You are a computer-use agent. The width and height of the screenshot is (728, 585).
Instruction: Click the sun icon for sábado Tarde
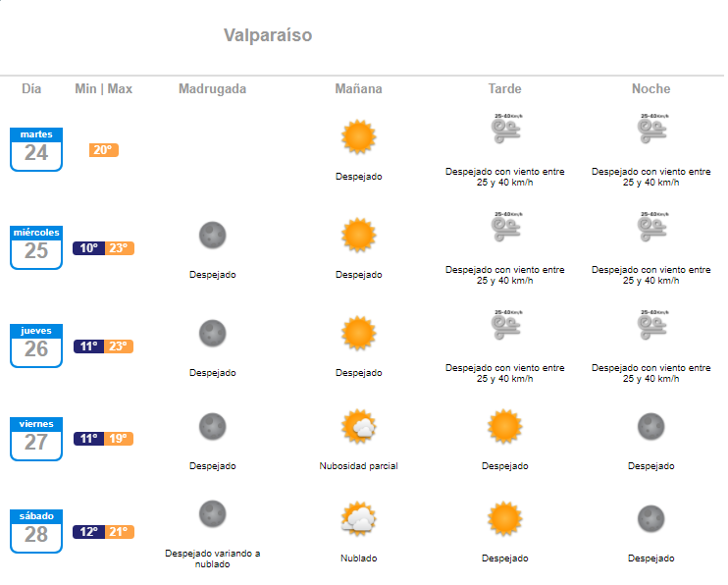(505, 517)
